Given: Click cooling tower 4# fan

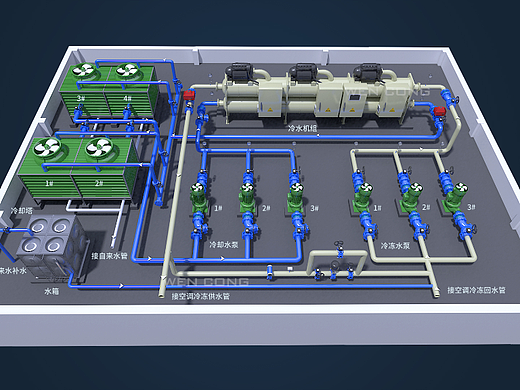Looking at the screenshot, I should tap(127, 70).
